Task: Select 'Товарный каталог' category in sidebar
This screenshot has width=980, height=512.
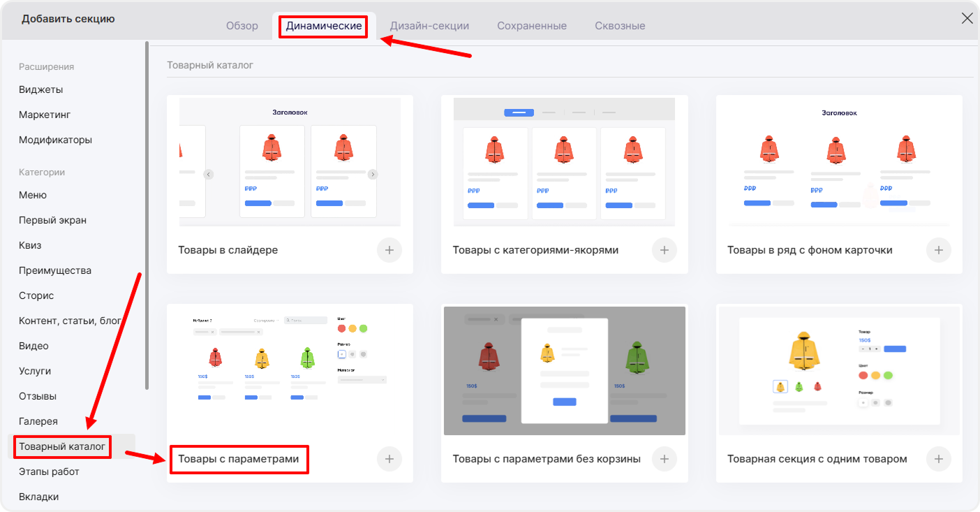Action: click(62, 446)
